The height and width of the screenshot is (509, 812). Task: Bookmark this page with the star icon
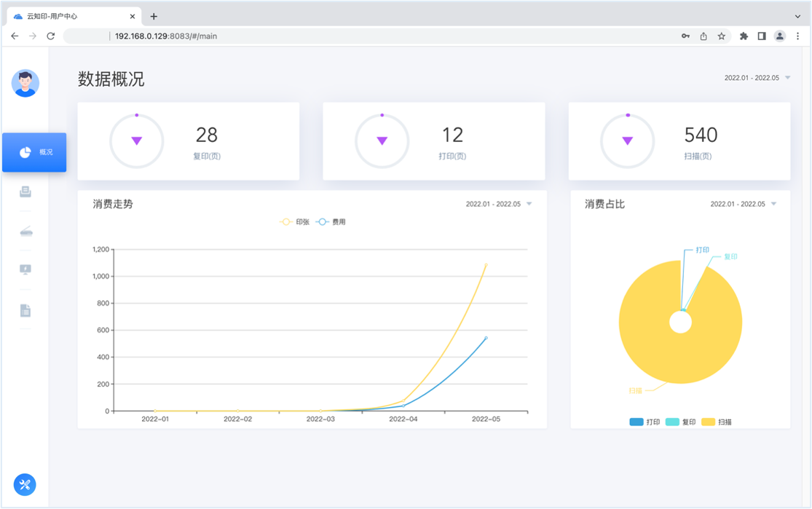click(x=721, y=36)
